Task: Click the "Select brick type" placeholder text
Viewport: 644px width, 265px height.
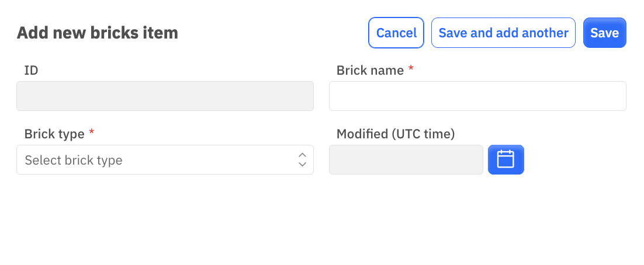Action: point(74,160)
